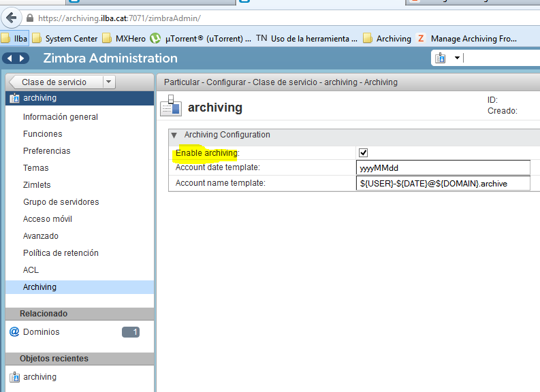Click the padlock icon in the address bar
This screenshot has width=540, height=392.
pyautogui.click(x=30, y=18)
